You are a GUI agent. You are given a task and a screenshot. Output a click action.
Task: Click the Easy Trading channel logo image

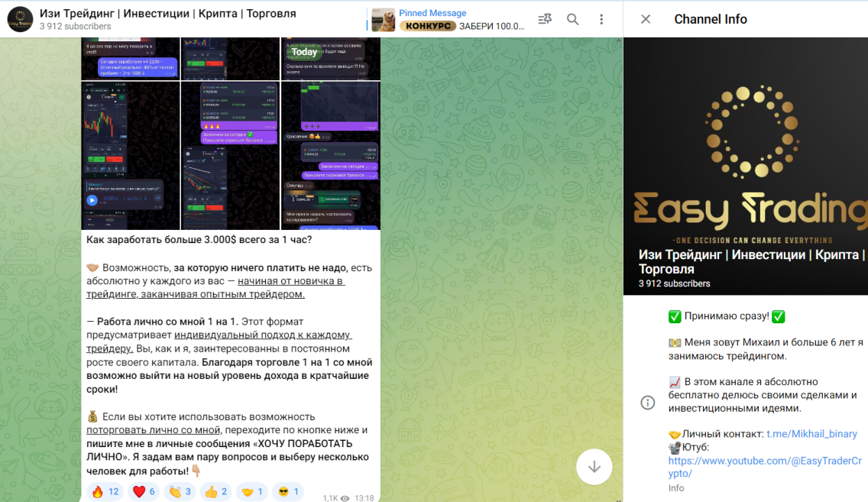[x=746, y=166]
